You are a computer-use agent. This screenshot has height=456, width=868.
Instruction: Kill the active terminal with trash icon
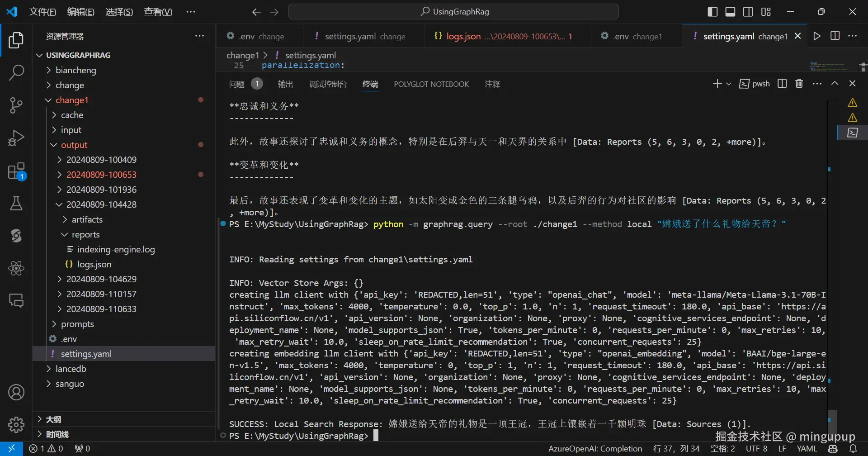[x=798, y=84]
